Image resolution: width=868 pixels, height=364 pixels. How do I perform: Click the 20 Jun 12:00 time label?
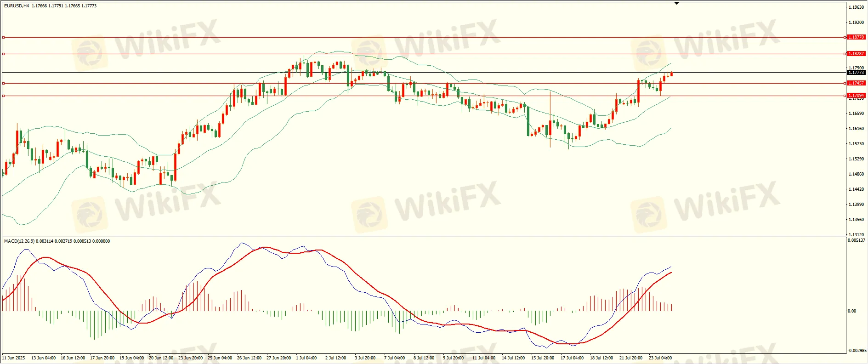161,358
